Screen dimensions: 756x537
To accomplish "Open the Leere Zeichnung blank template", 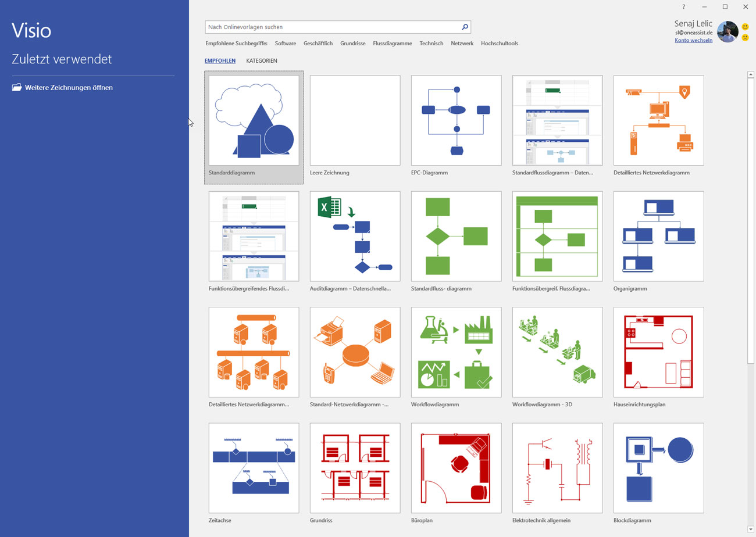I will [355, 120].
